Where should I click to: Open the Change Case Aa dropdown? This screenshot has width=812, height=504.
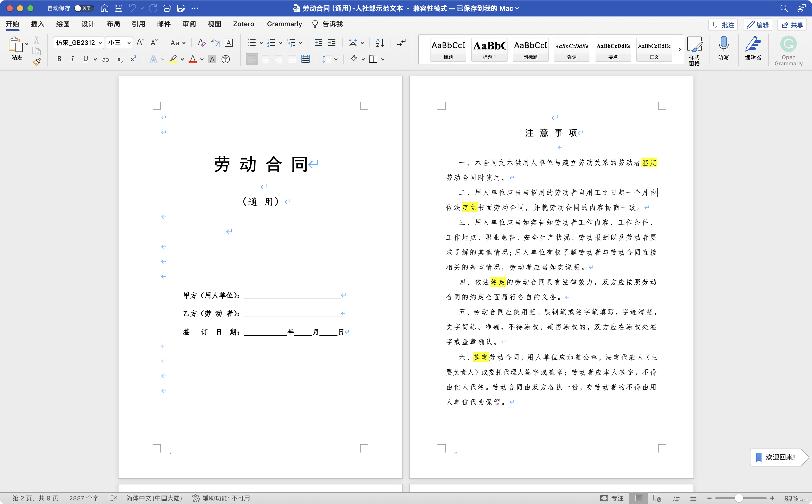pos(178,43)
